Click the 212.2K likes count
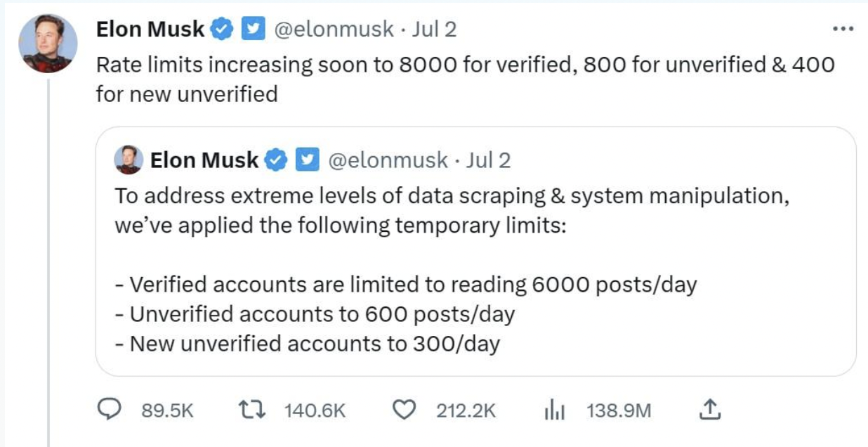The image size is (868, 447). [x=466, y=410]
